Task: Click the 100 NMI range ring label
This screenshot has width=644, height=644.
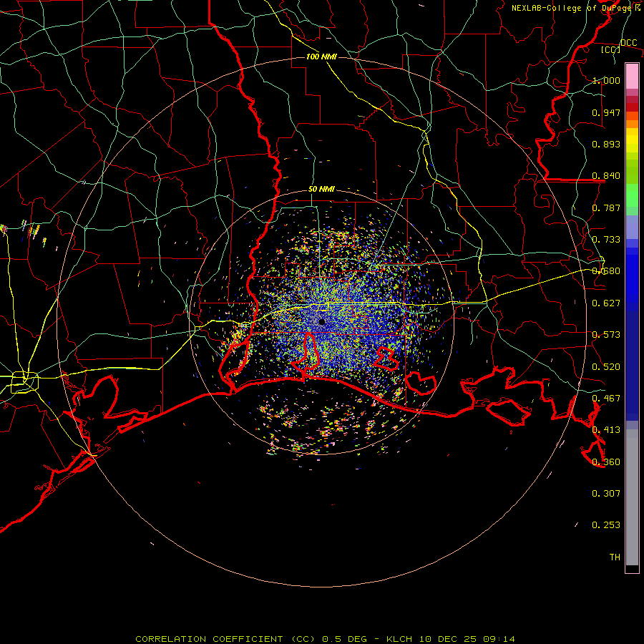Action: [x=321, y=57]
